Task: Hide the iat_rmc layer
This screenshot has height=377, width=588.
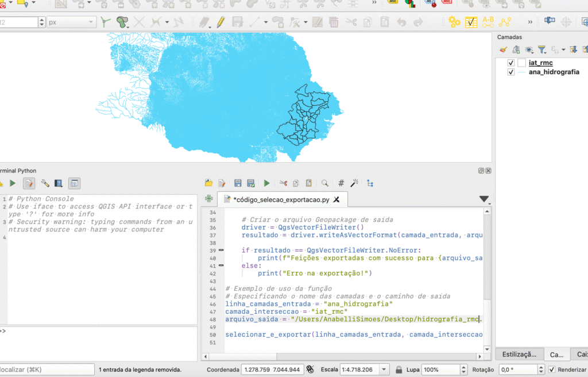Action: 510,63
